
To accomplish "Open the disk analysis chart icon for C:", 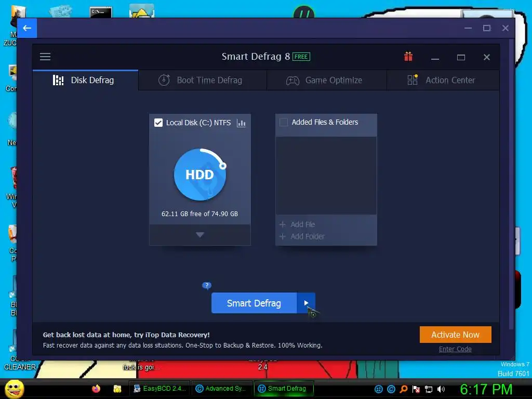I will click(241, 123).
